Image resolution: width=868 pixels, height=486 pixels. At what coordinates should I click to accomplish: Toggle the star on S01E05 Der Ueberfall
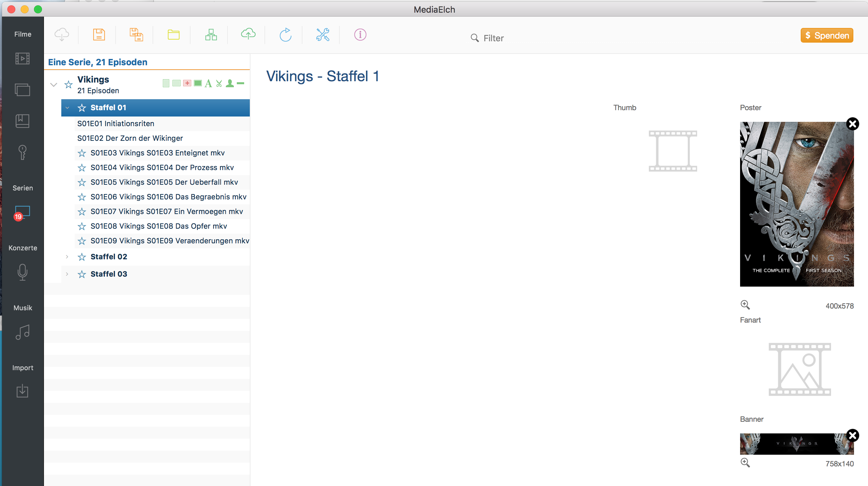(82, 182)
